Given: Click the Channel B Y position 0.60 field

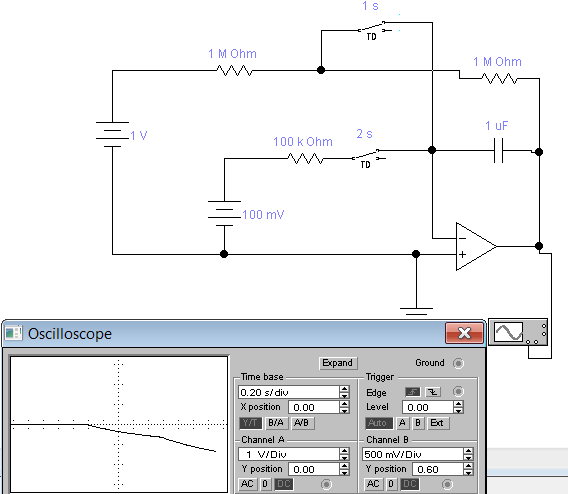Looking at the screenshot, I should [x=438, y=469].
